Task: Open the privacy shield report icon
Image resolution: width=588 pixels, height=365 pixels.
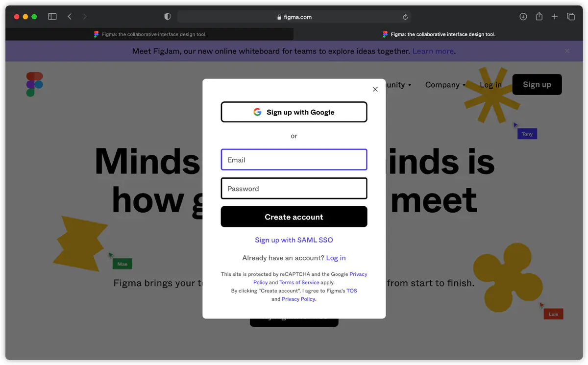Action: pyautogui.click(x=168, y=17)
